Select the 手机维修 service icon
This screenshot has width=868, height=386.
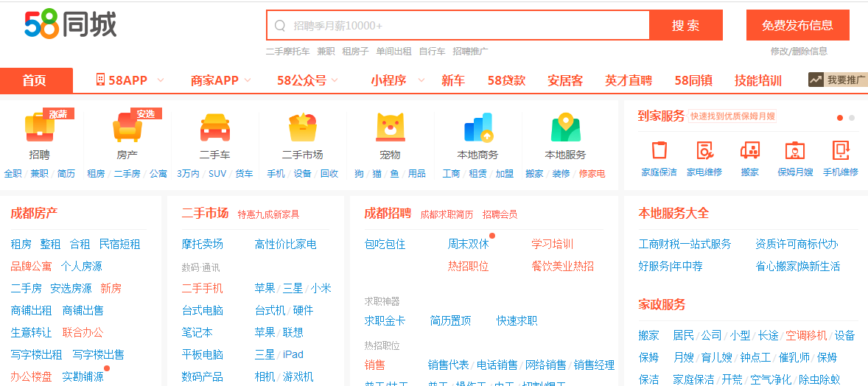tap(840, 150)
